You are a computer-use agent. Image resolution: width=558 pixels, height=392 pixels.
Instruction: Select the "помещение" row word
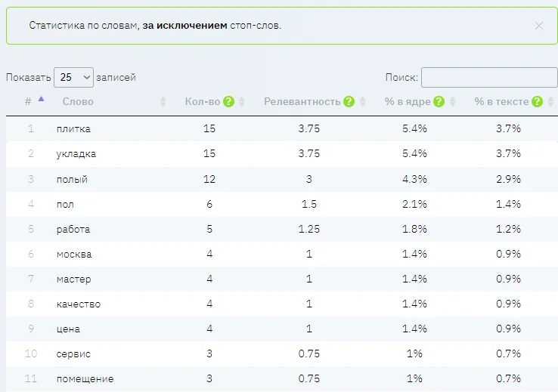coord(85,378)
